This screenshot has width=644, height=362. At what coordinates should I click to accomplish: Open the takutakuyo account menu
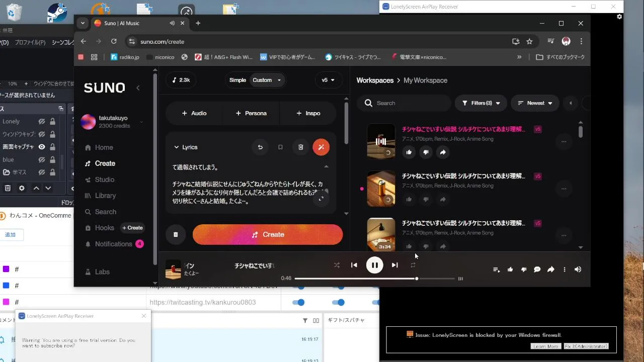point(112,122)
